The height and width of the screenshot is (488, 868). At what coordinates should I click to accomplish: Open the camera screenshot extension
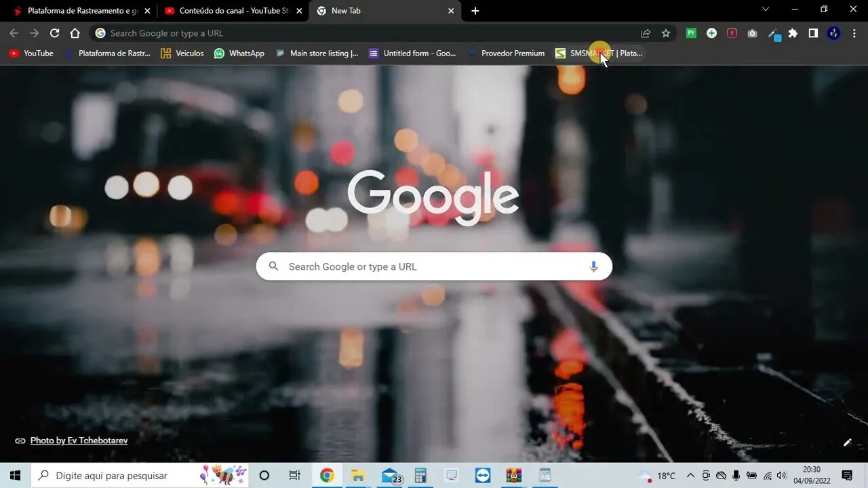point(752,33)
